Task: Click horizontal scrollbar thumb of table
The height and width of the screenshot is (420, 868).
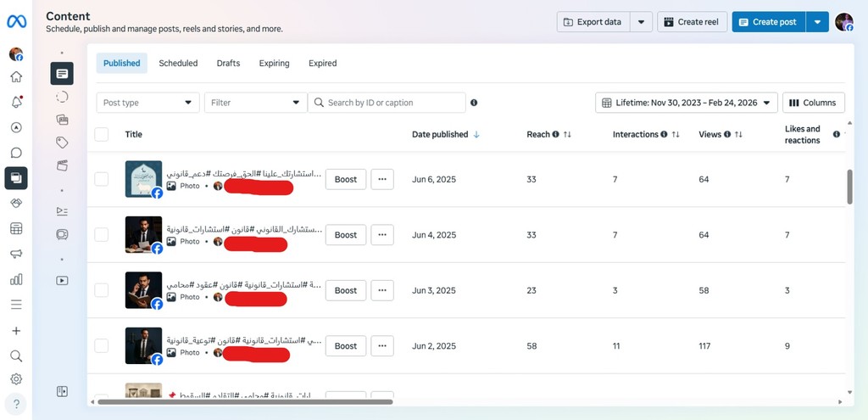Action: coord(245,401)
